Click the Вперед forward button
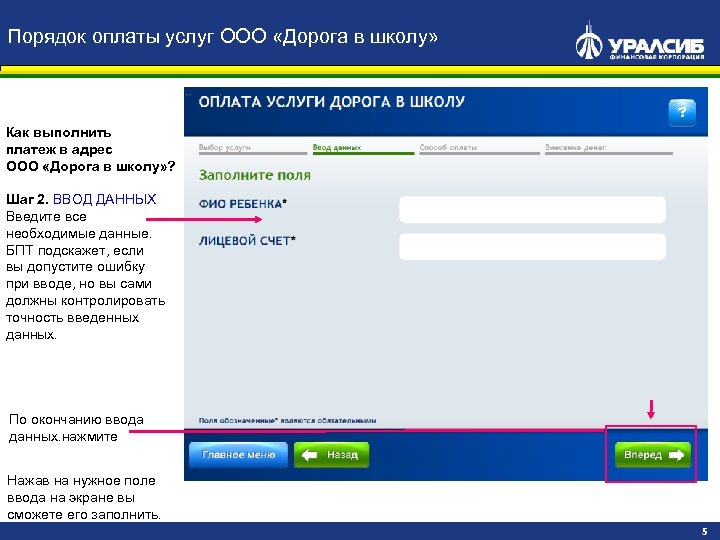Viewport: 720px width, 540px height. click(x=652, y=455)
